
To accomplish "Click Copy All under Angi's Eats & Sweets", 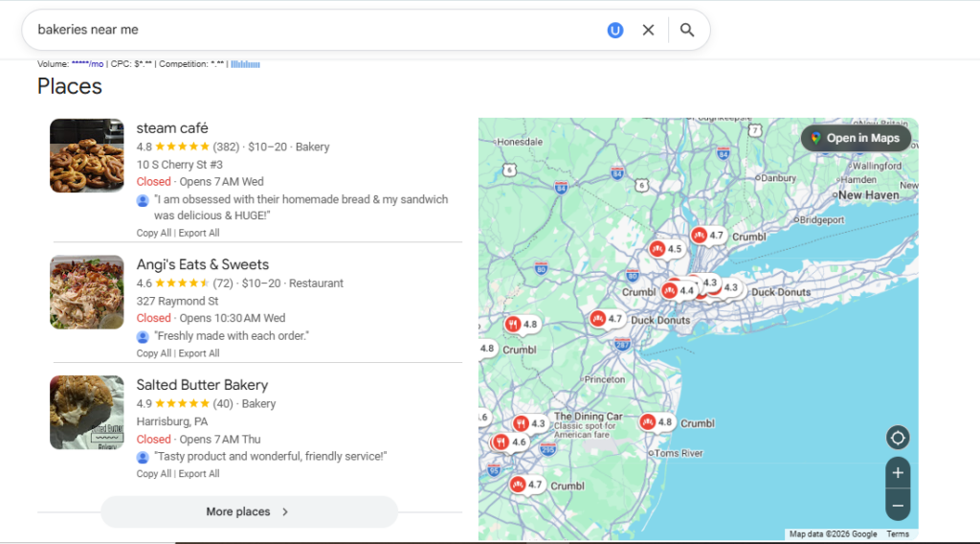I will 154,353.
